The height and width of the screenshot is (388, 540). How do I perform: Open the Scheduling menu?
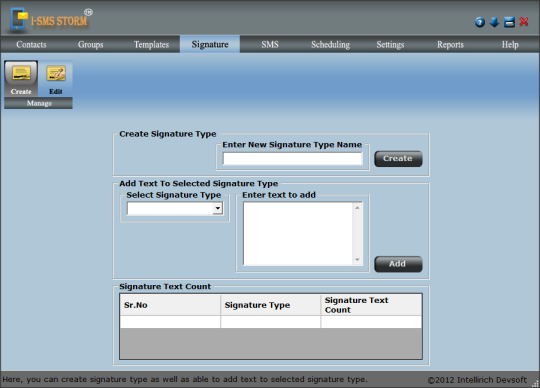[x=330, y=44]
